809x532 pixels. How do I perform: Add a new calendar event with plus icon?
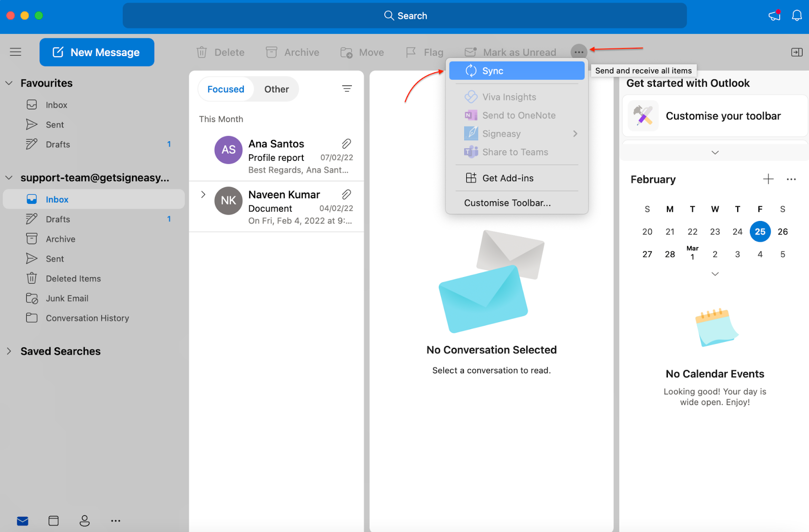(768, 179)
